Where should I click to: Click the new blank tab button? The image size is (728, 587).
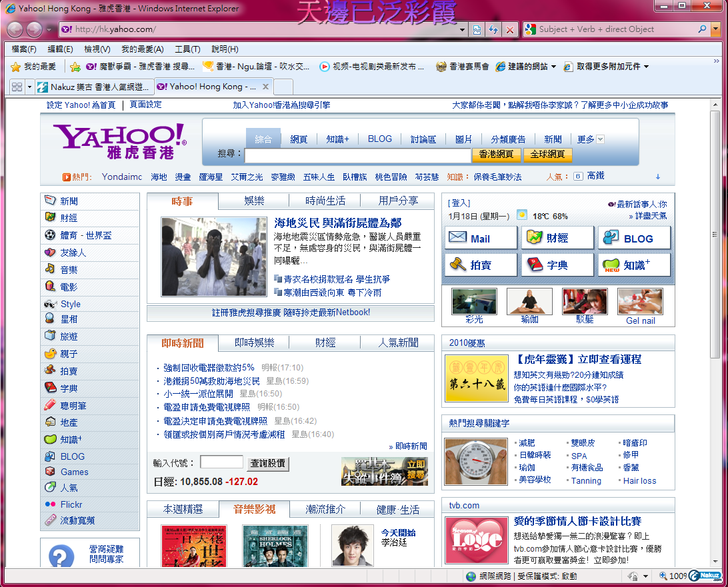point(283,87)
